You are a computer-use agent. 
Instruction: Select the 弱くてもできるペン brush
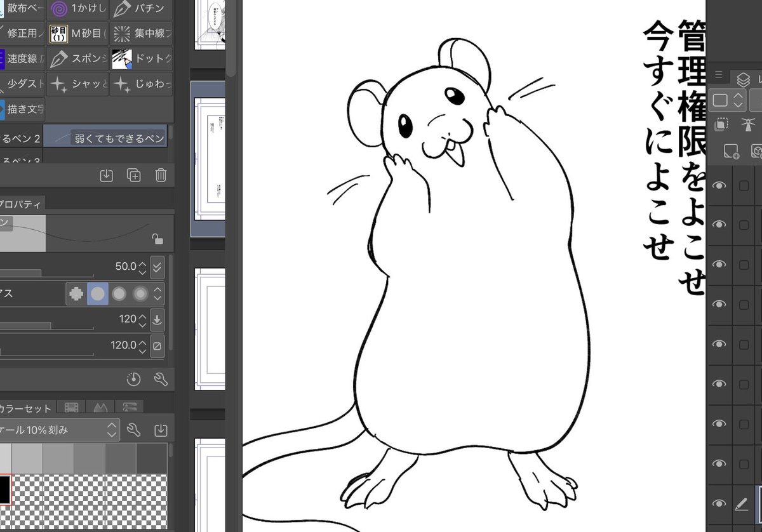click(105, 136)
